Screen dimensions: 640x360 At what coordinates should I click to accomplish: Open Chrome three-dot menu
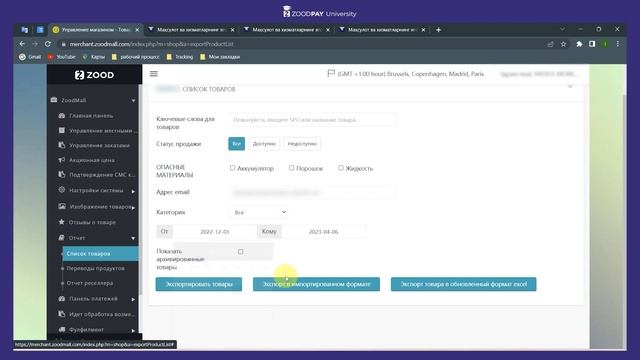coord(618,44)
